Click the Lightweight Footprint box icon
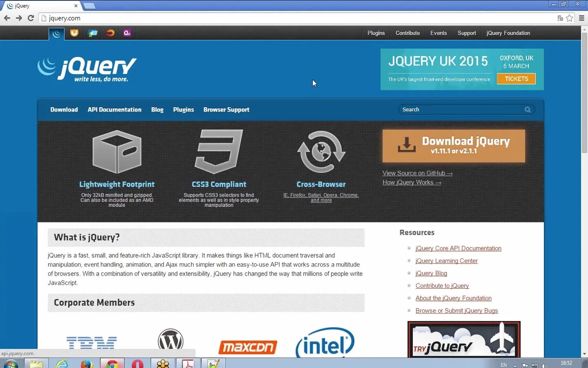This screenshot has height=368, width=588. [117, 152]
